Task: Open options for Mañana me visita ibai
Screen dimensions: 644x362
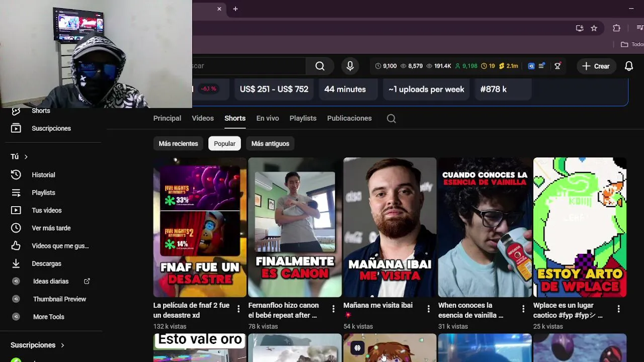Action: coord(428,309)
